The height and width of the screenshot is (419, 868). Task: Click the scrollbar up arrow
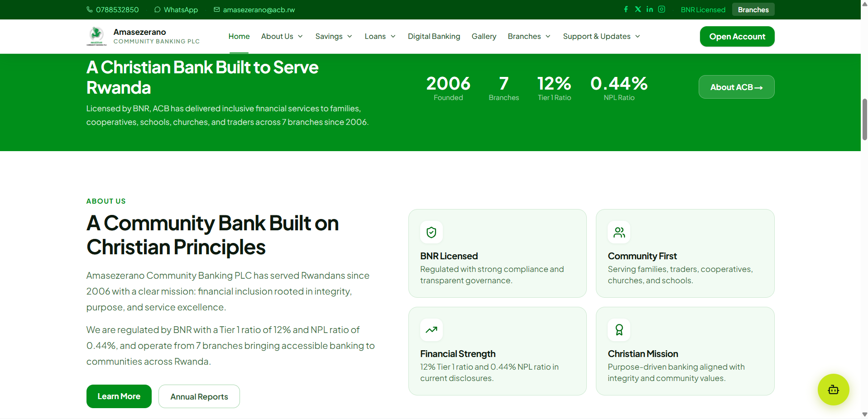[864, 4]
